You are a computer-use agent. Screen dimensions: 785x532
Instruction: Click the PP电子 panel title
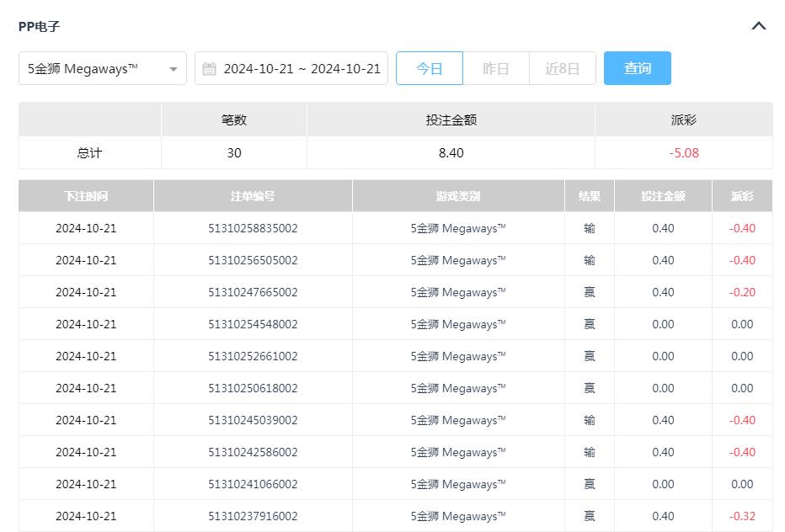click(38, 25)
